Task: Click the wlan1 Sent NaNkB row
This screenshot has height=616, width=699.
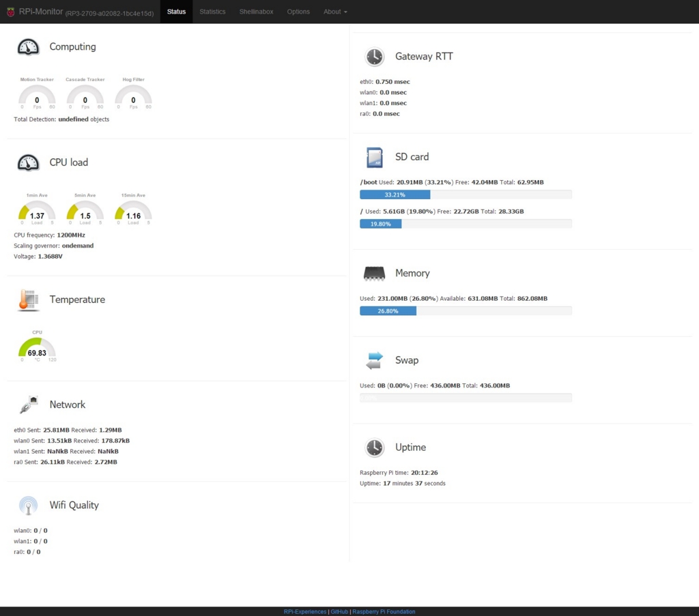Action: tap(66, 452)
